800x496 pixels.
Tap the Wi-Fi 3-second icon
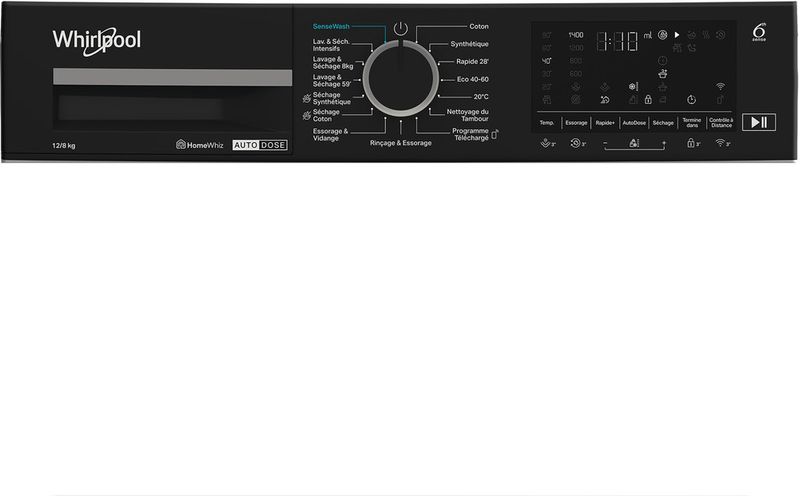pyautogui.click(x=722, y=144)
